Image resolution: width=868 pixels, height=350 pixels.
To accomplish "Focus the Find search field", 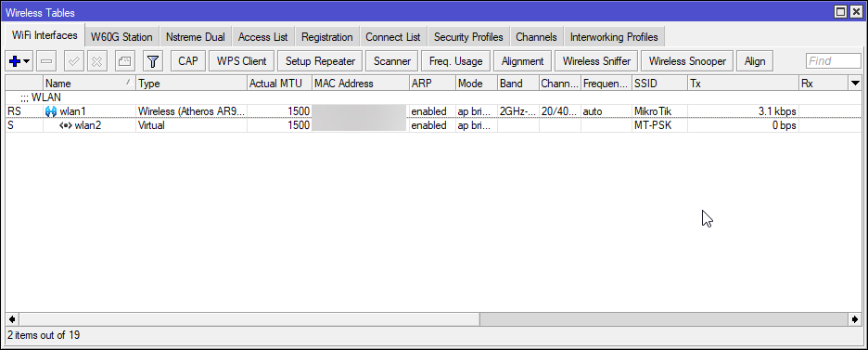I will [834, 61].
